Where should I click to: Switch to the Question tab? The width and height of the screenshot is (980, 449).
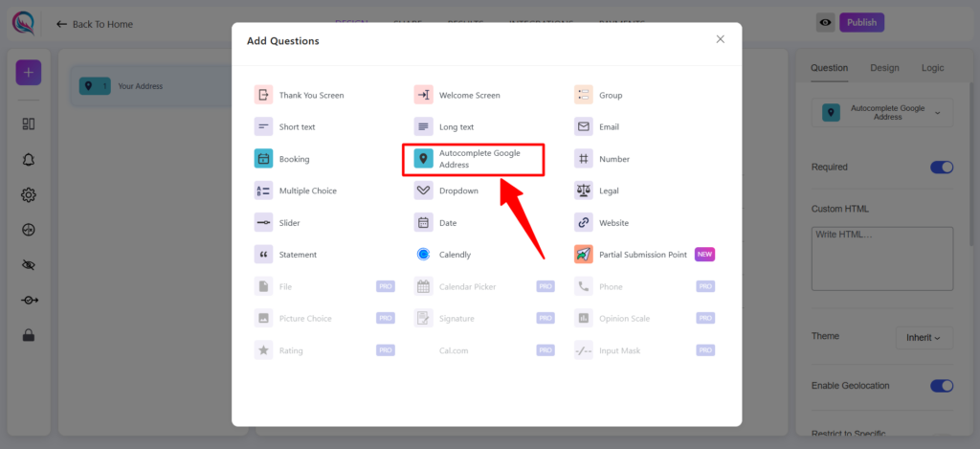tap(830, 68)
